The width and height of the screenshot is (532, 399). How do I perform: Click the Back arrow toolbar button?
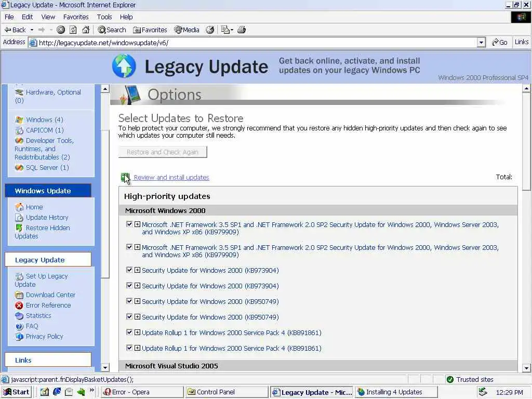pos(15,30)
